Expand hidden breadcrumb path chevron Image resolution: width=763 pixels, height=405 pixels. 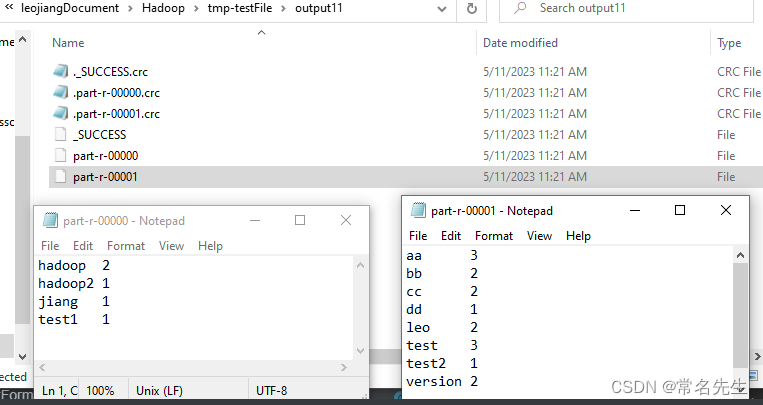tap(8, 7)
